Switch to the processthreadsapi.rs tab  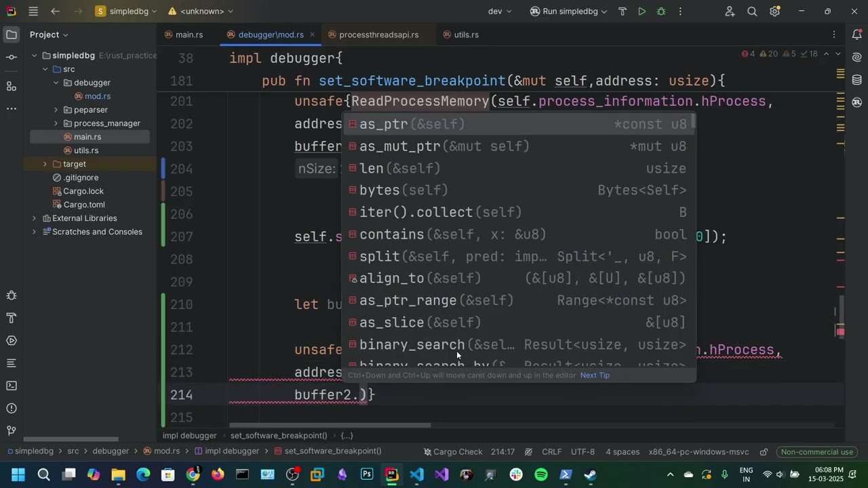click(378, 35)
